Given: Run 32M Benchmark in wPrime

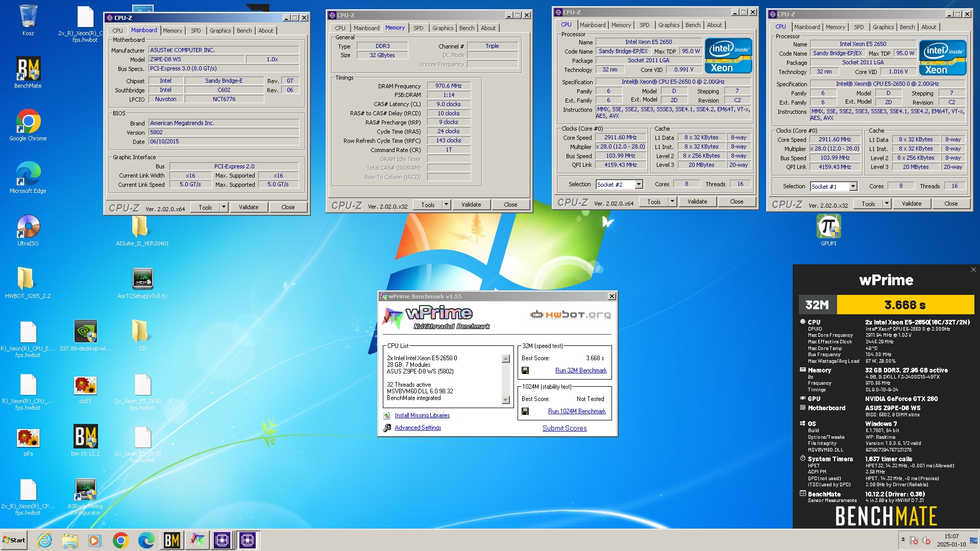Looking at the screenshot, I should [x=581, y=370].
